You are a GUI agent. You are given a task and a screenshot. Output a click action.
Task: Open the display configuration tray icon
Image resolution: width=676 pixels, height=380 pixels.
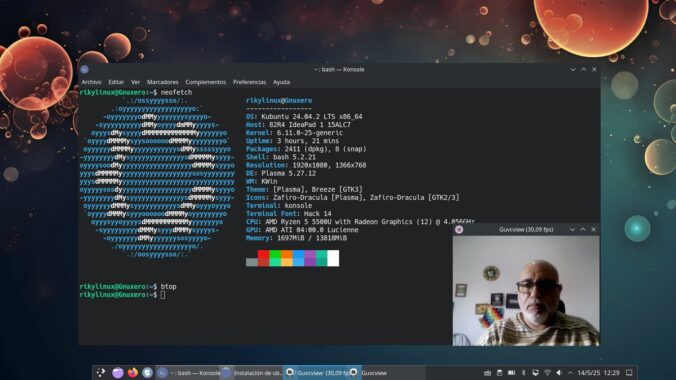pos(535,373)
